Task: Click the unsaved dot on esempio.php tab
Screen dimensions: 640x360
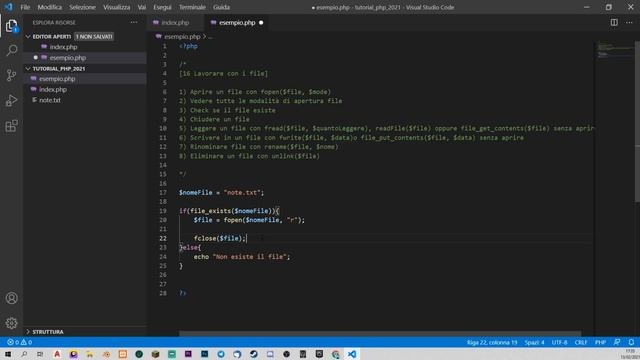Action: 261,22
